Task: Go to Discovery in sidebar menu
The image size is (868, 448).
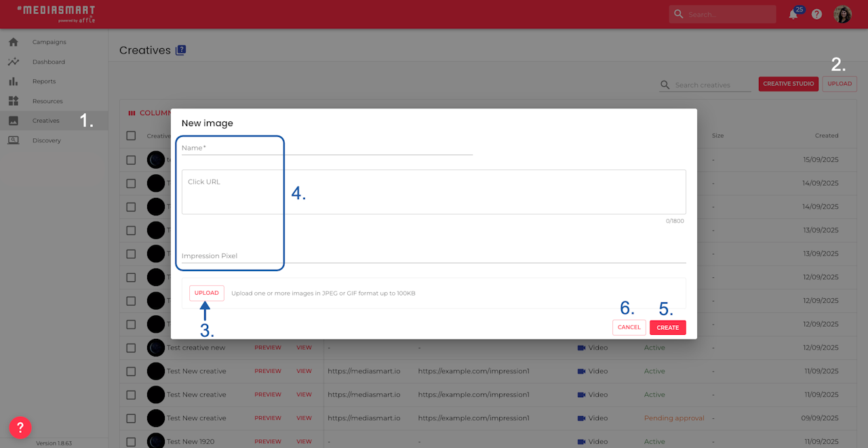Action: 47,140
